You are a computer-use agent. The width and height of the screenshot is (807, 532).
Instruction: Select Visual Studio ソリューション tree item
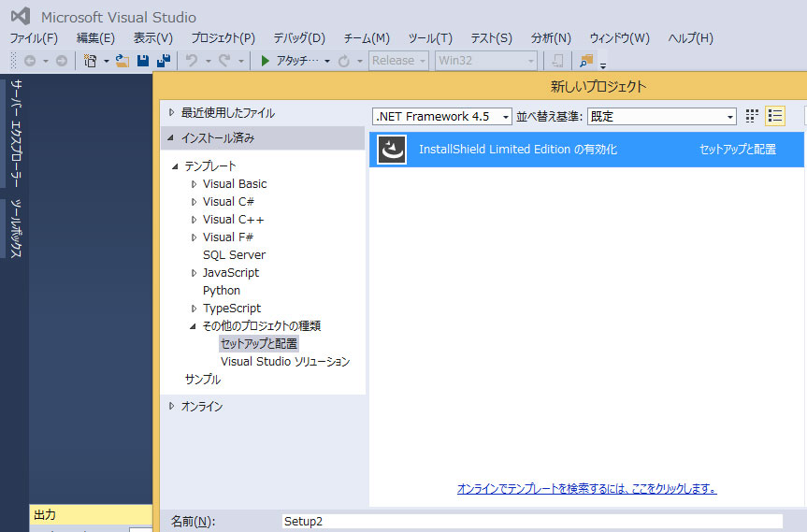285,361
